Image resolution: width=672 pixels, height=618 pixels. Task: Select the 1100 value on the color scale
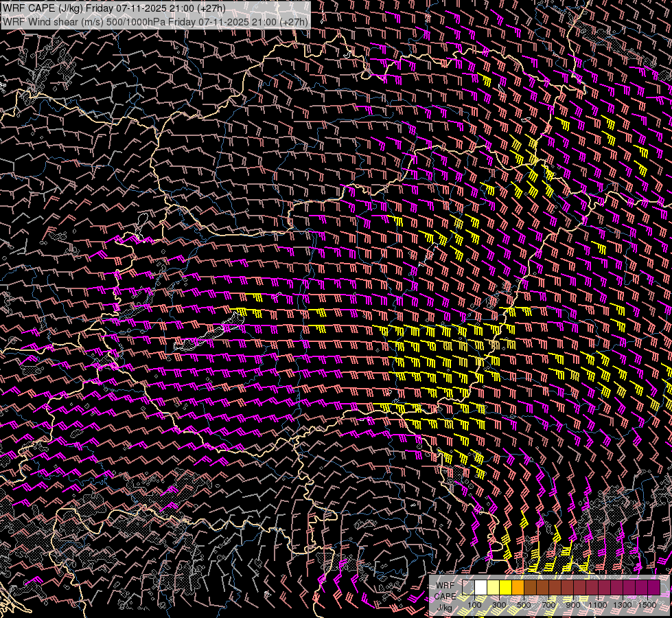click(598, 605)
